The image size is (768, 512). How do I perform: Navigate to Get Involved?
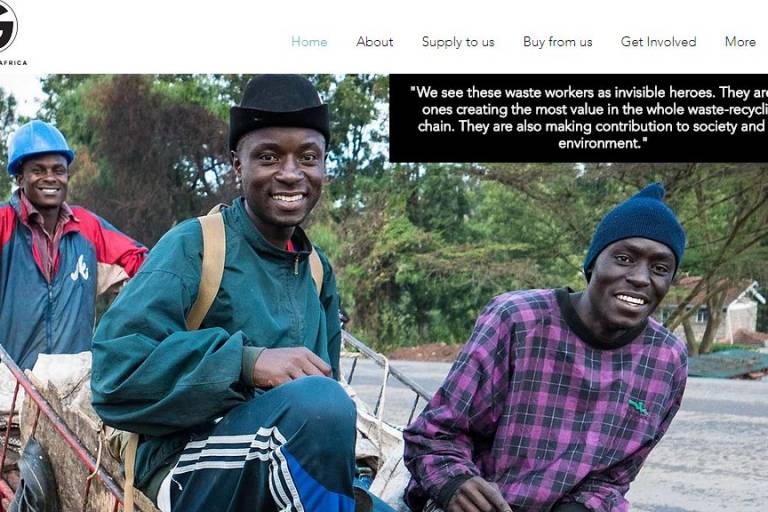pyautogui.click(x=658, y=42)
